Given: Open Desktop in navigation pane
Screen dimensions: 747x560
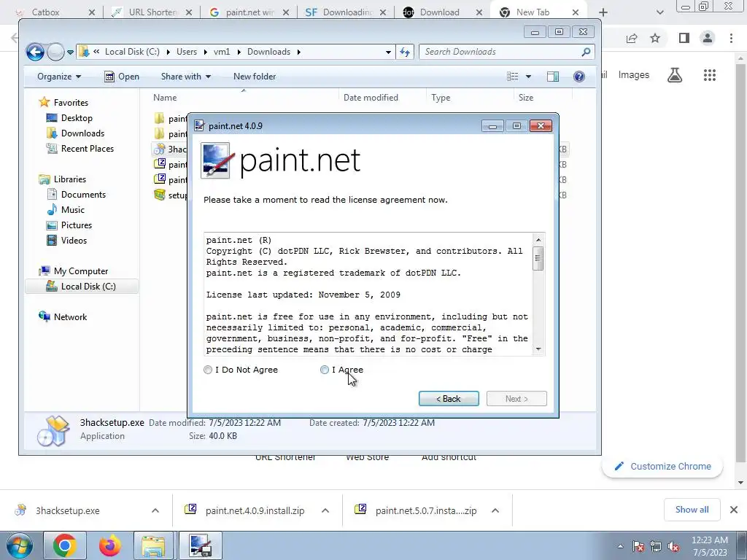Looking at the screenshot, I should tap(77, 117).
